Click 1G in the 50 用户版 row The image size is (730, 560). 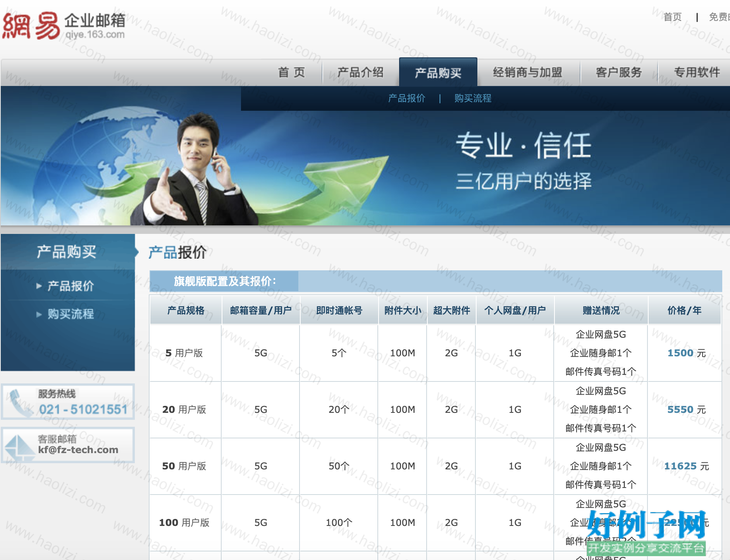(515, 466)
